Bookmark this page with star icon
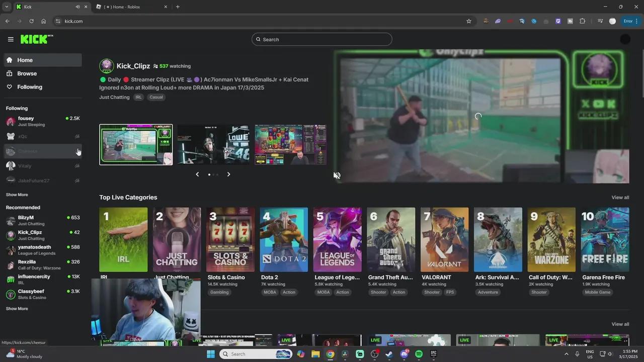 pos(469,21)
